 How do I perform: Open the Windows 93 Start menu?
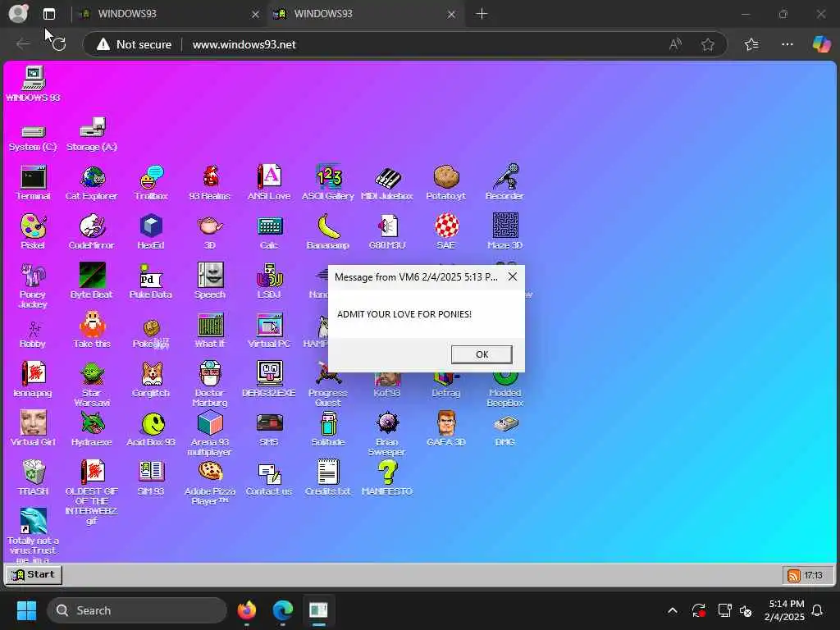(x=33, y=574)
